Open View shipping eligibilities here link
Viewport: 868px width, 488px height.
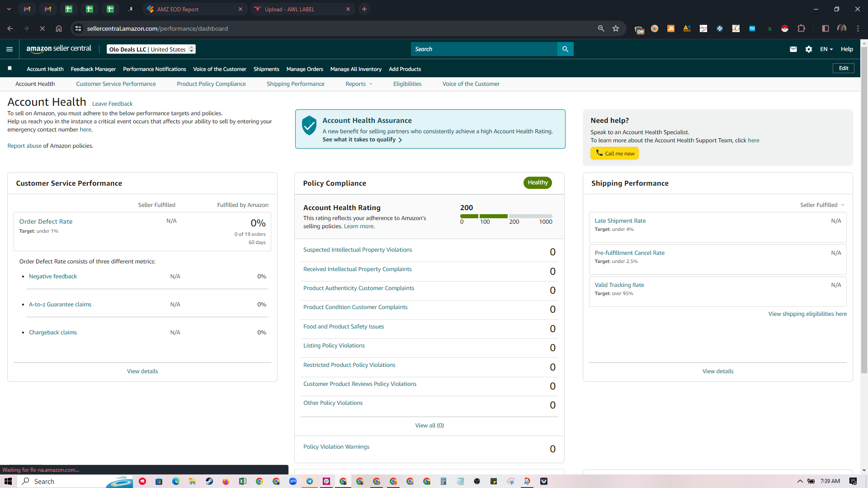point(807,314)
